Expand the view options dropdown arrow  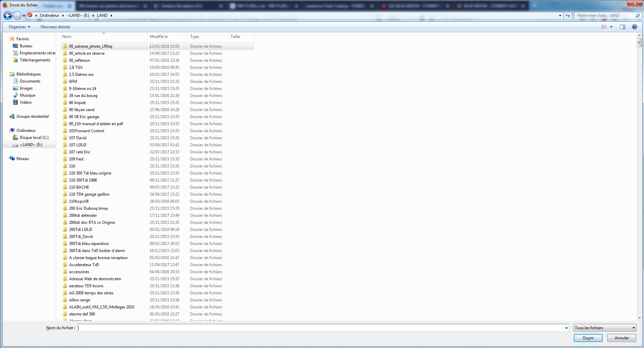[x=611, y=27]
